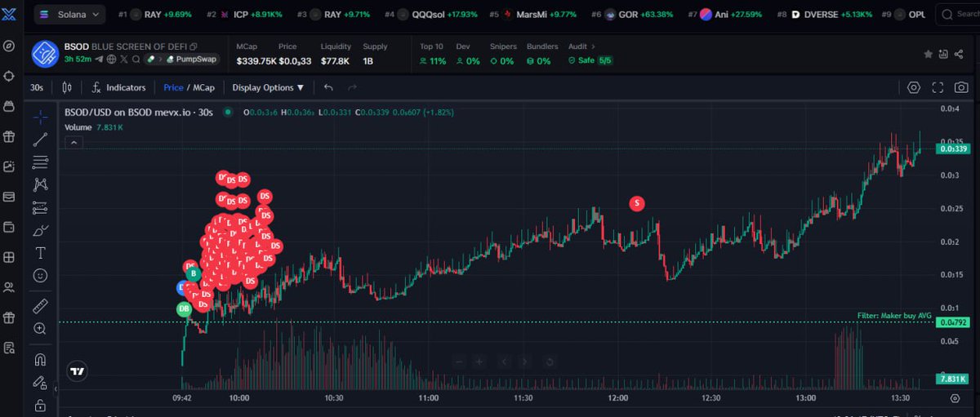Take a chart snapshot with camera icon
The image size is (980, 417).
click(962, 87)
